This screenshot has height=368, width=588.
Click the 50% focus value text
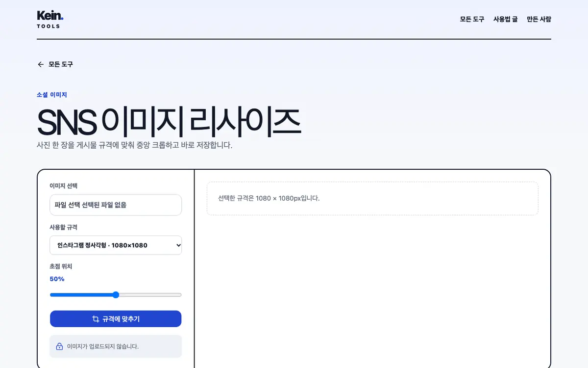[x=57, y=279]
